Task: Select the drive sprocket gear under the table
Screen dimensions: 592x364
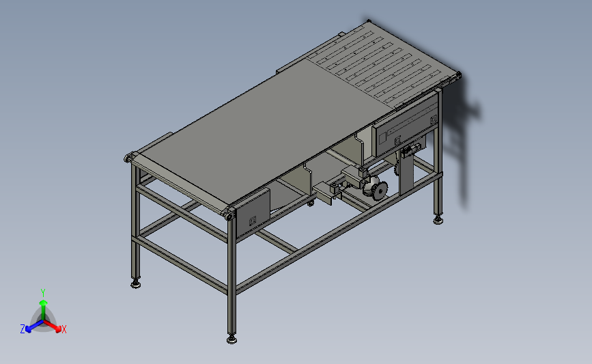Action: pos(380,190)
